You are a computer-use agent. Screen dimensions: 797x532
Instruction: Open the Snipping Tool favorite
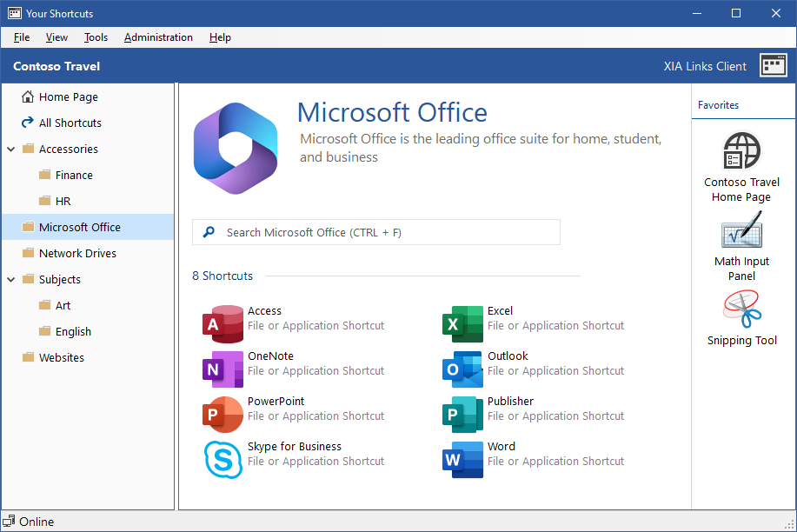(x=741, y=313)
